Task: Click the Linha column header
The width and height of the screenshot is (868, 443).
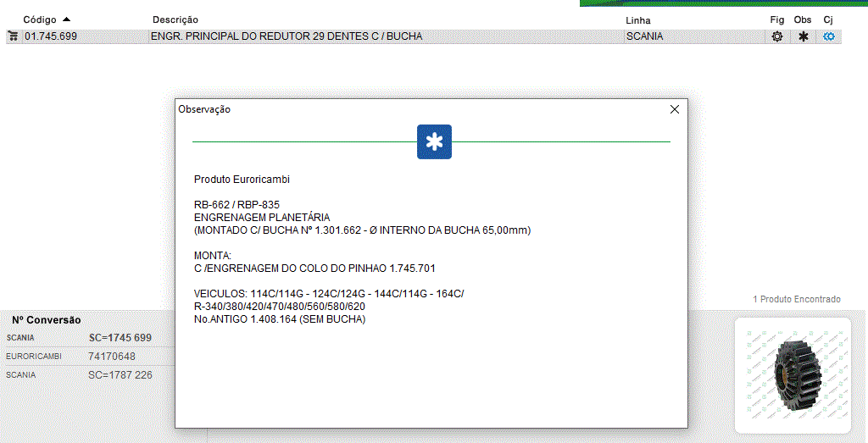Action: 638,19
